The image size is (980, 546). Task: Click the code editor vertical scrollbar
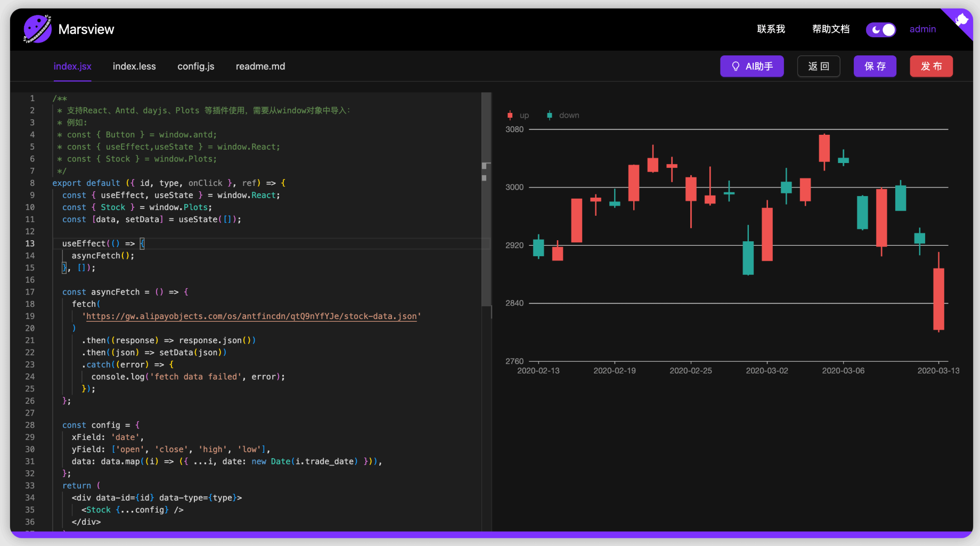[x=486, y=198]
